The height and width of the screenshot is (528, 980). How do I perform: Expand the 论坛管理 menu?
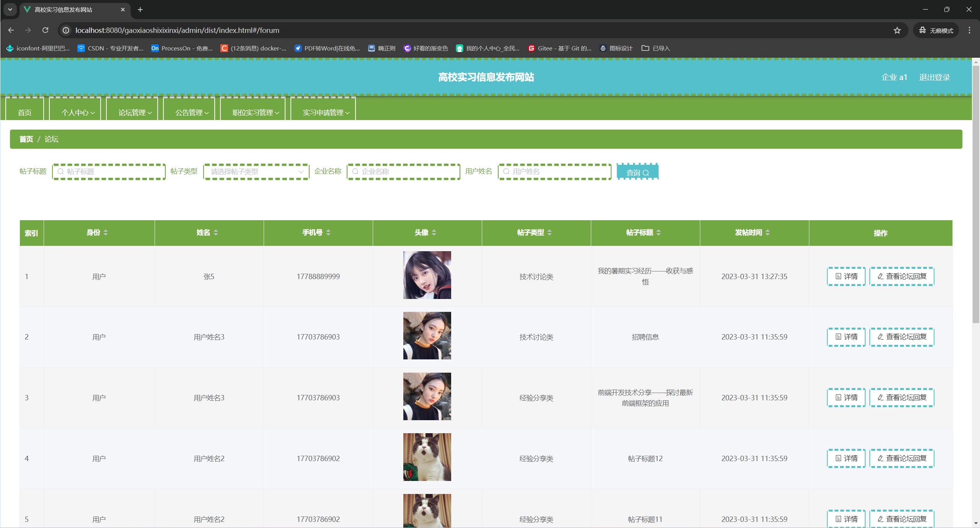135,112
